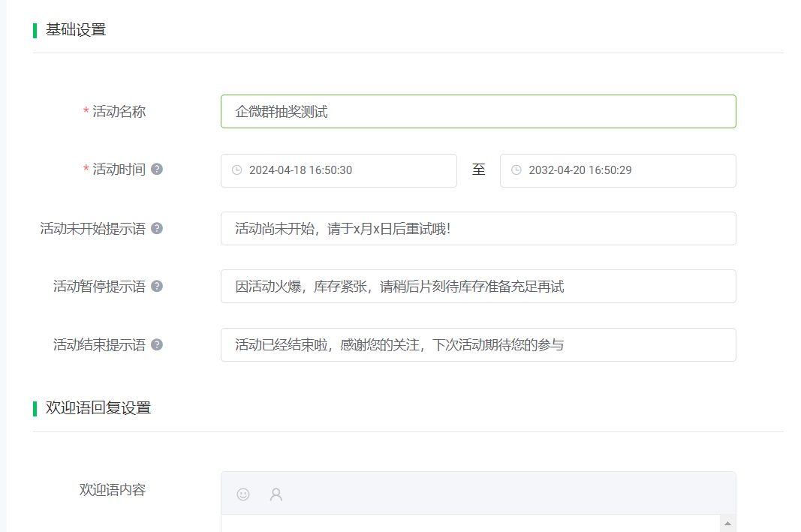Click the scrollbar up arrow in welcome editor
Screen dimensions: 801x532
727,524
